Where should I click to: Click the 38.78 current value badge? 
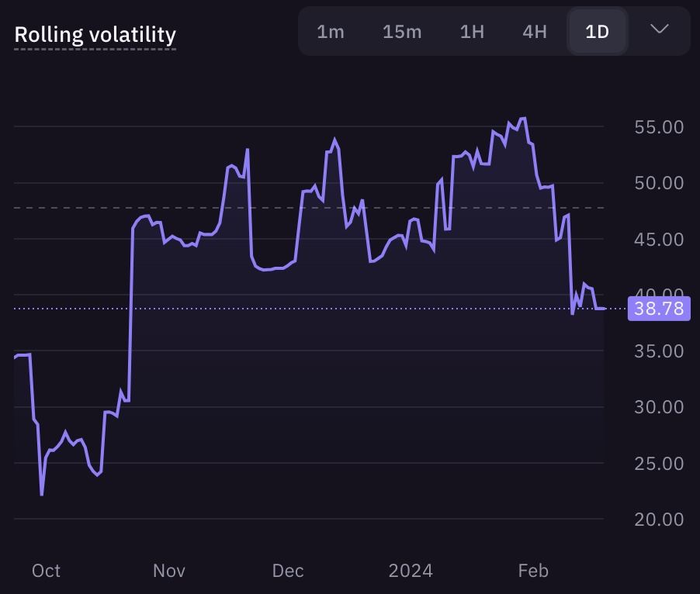659,309
